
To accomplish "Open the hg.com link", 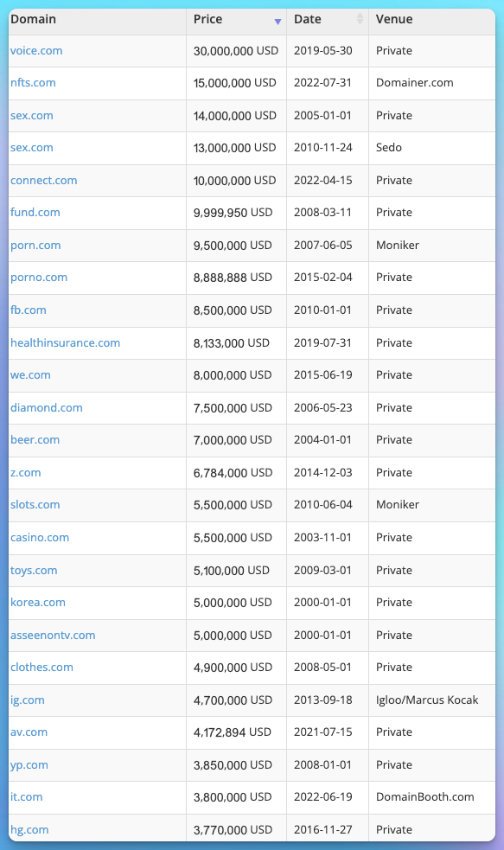I will point(29,829).
